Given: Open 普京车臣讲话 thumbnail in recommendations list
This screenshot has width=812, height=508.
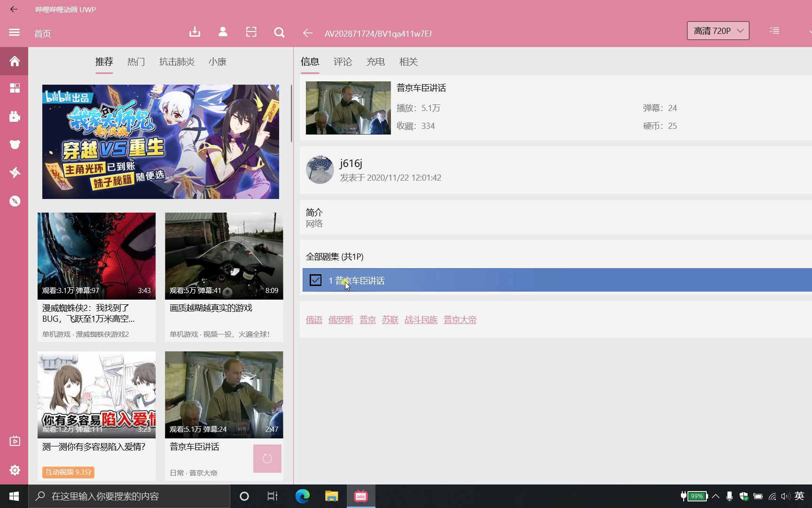Looking at the screenshot, I should coord(224,395).
